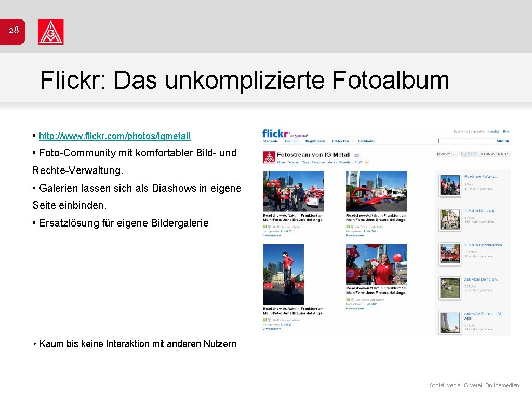Switch to the Galerien tab
This screenshot has width=532, height=399.
tap(294, 162)
